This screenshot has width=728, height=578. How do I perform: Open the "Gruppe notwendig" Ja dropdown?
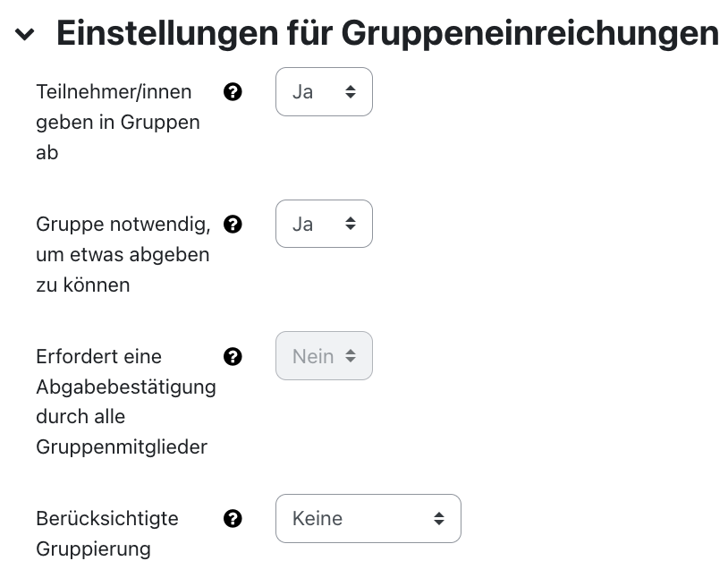coord(324,224)
